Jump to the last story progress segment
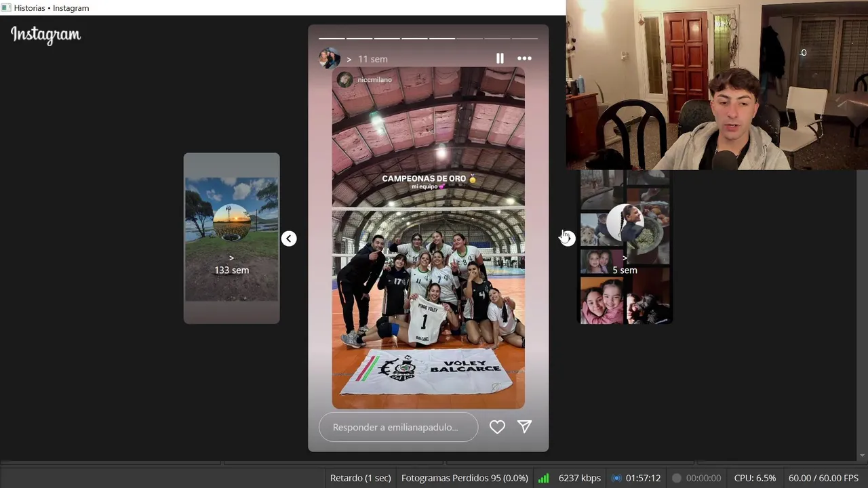 (524, 39)
